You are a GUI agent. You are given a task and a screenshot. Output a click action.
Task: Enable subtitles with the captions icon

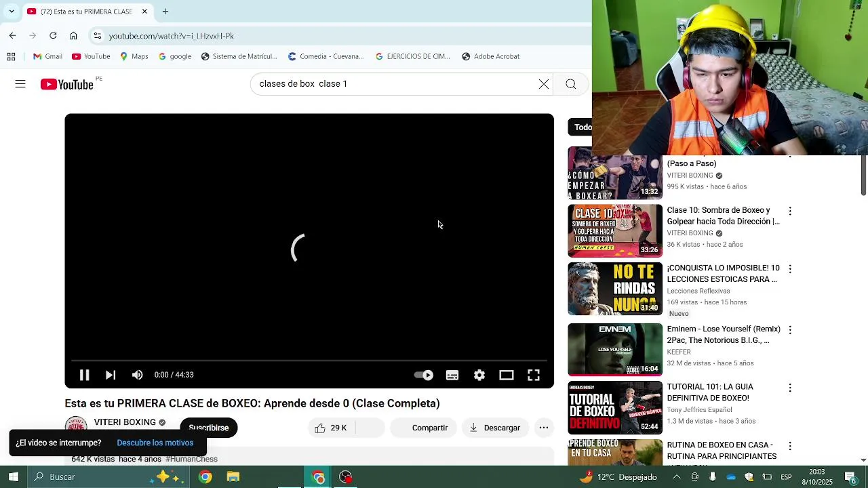(x=452, y=375)
